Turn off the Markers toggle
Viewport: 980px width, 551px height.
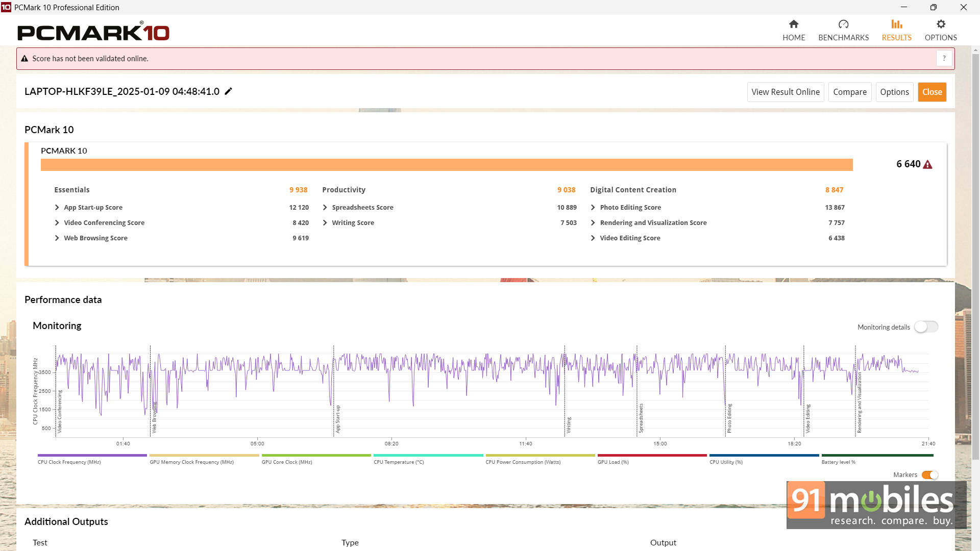[930, 475]
